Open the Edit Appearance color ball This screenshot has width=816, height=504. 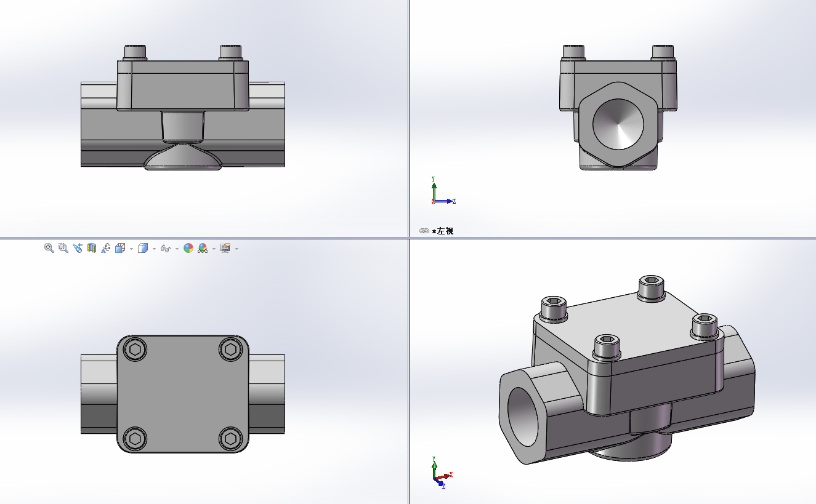point(188,248)
